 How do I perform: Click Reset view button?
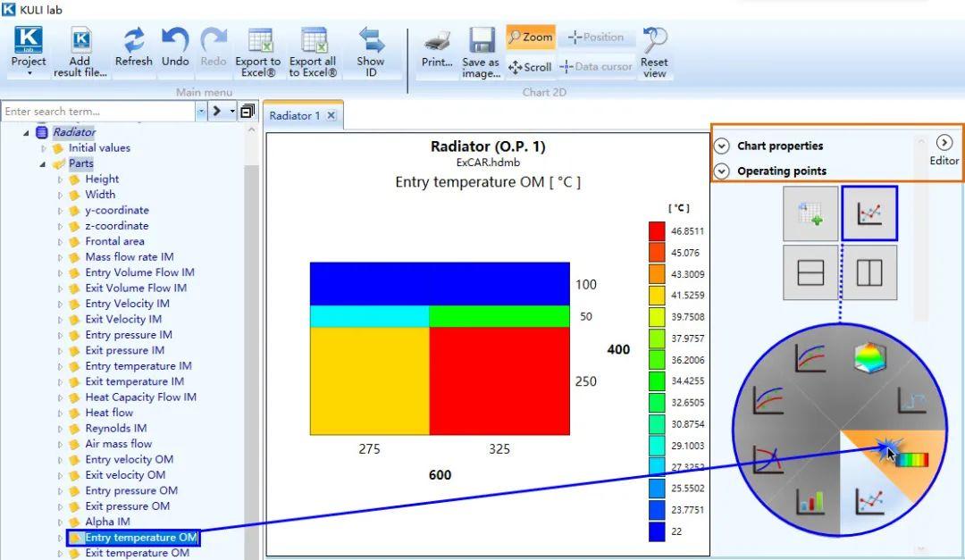[x=653, y=53]
